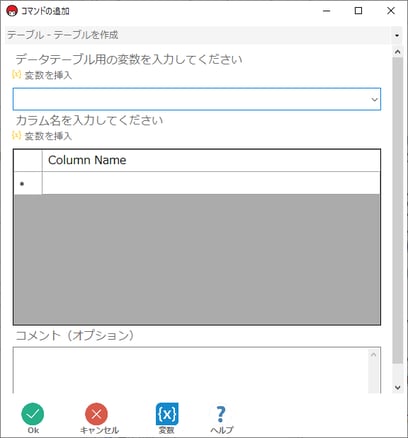
Task: Click the main panel scrollbar down arrow
Action: tap(397, 387)
